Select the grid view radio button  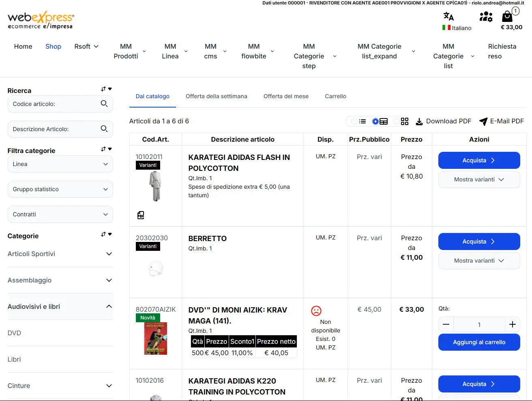coord(397,121)
